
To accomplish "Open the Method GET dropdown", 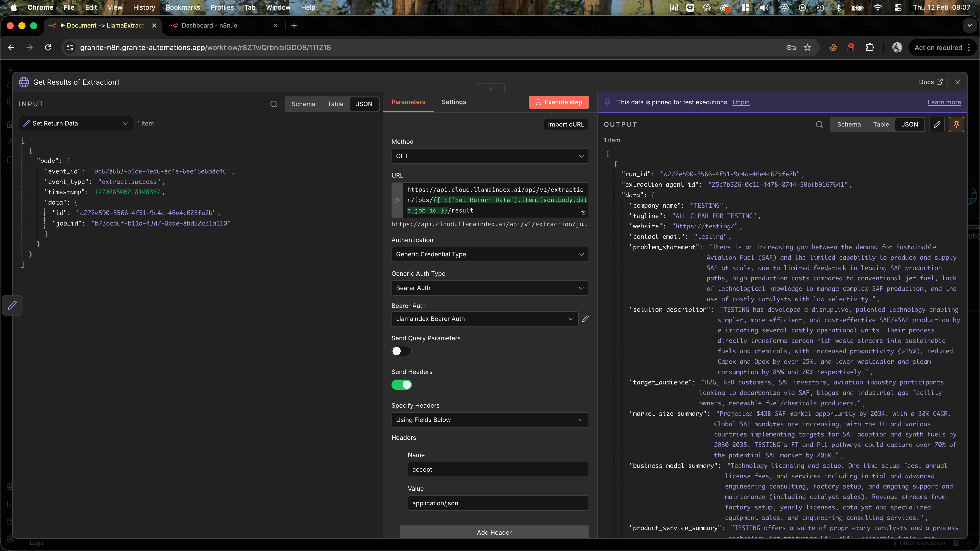I will click(x=490, y=156).
